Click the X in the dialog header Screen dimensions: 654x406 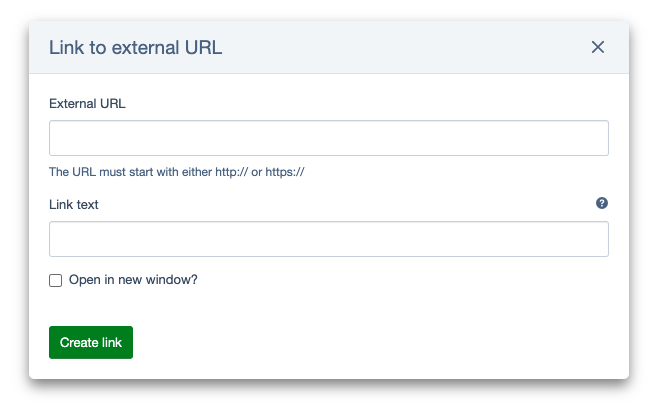[598, 47]
